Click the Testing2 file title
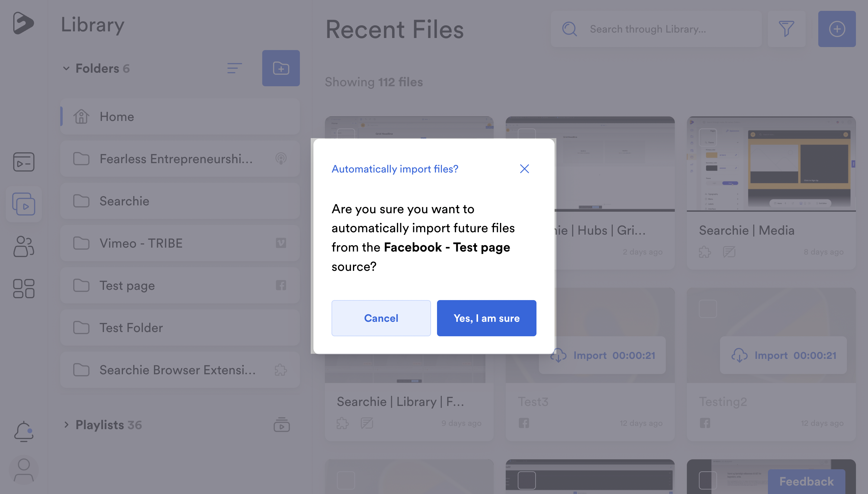The image size is (868, 494). click(x=723, y=401)
